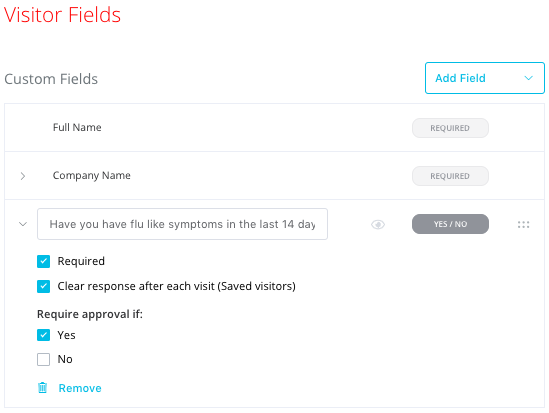This screenshot has height=413, width=549.
Task: Click the Custom Fields section heading
Action: click(x=51, y=79)
